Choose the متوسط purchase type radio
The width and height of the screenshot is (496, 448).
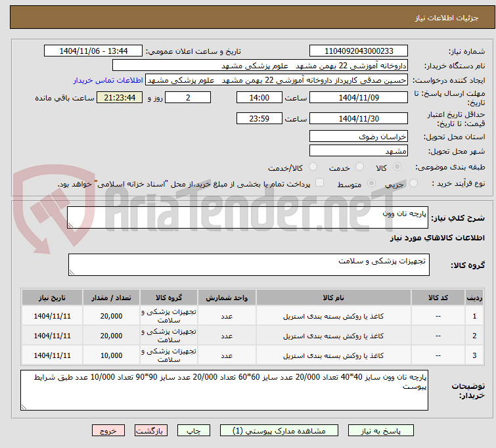click(x=371, y=183)
